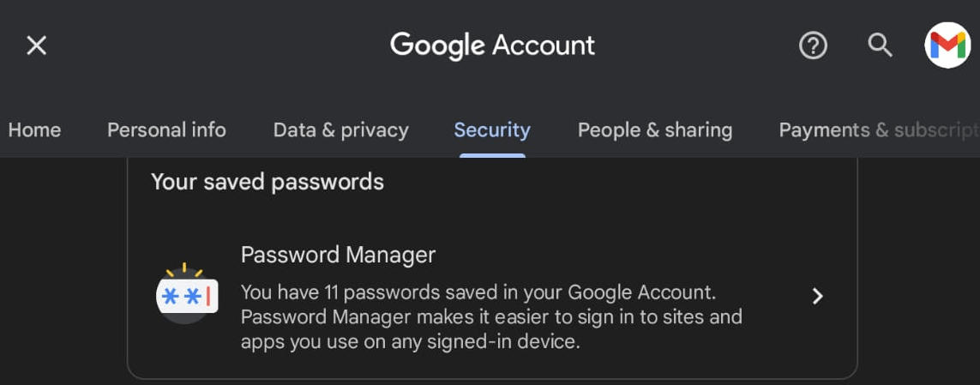Select the Security tab
This screenshot has height=385, width=980.
(x=492, y=130)
